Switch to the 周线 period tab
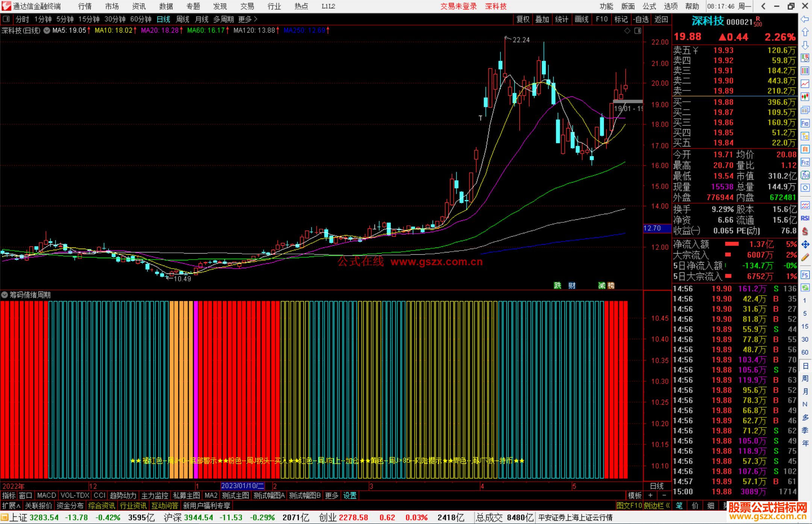Viewport: 812px width, 524px height. point(183,19)
